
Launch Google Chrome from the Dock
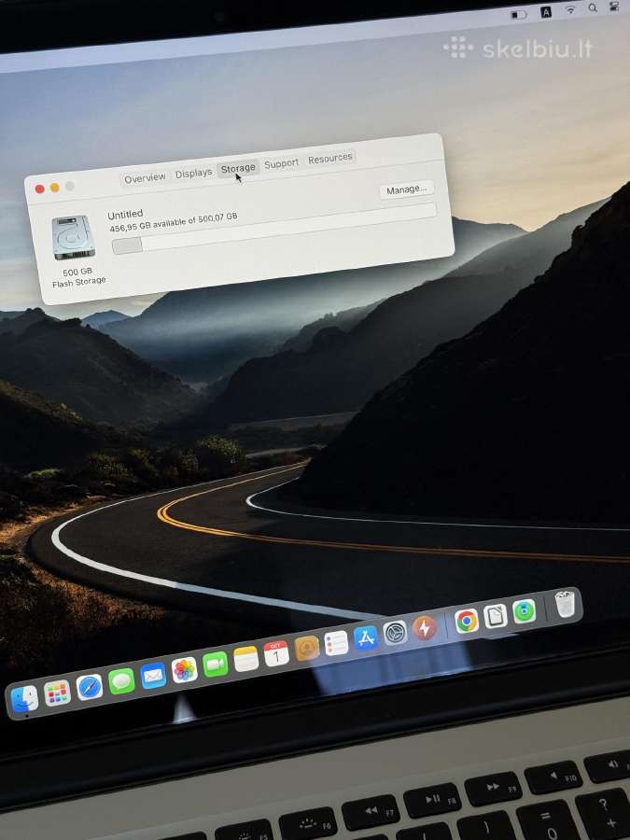(x=467, y=621)
